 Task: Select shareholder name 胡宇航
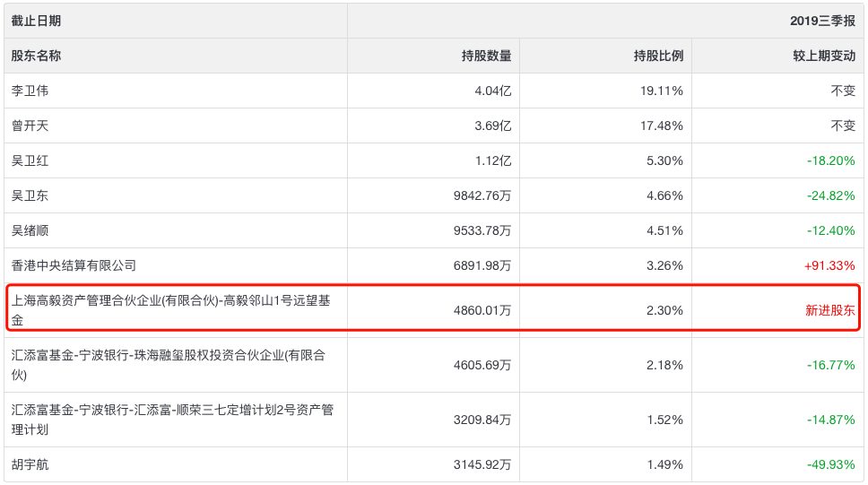[x=30, y=464]
